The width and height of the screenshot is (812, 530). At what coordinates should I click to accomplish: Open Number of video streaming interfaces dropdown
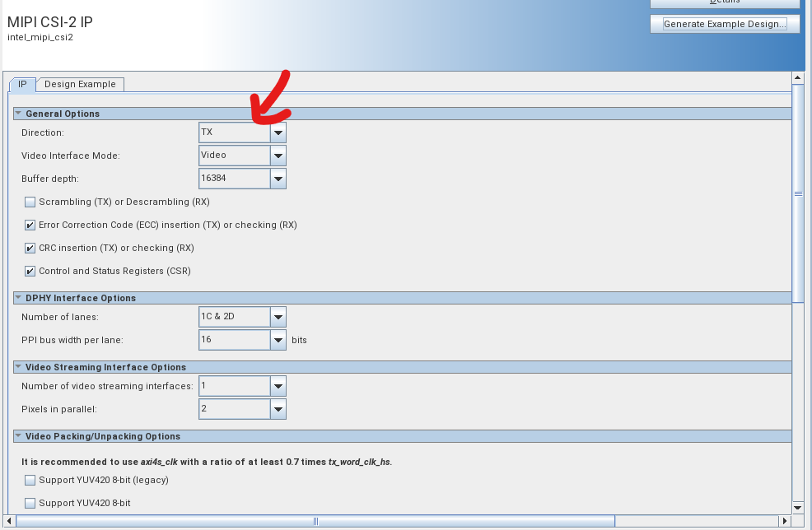point(278,386)
